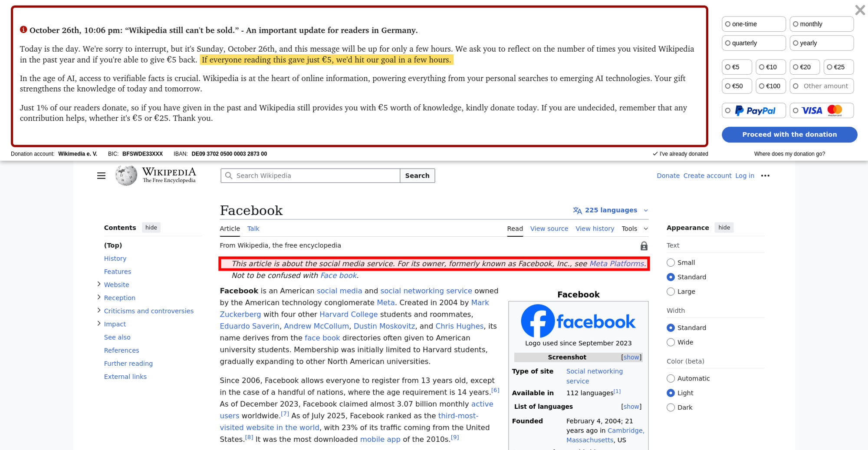
Task: Open the View history tab
Action: coord(595,228)
